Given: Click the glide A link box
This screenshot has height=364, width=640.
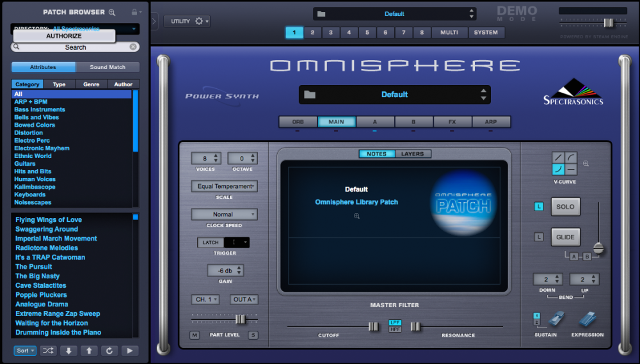Looking at the screenshot, I should point(574,257).
